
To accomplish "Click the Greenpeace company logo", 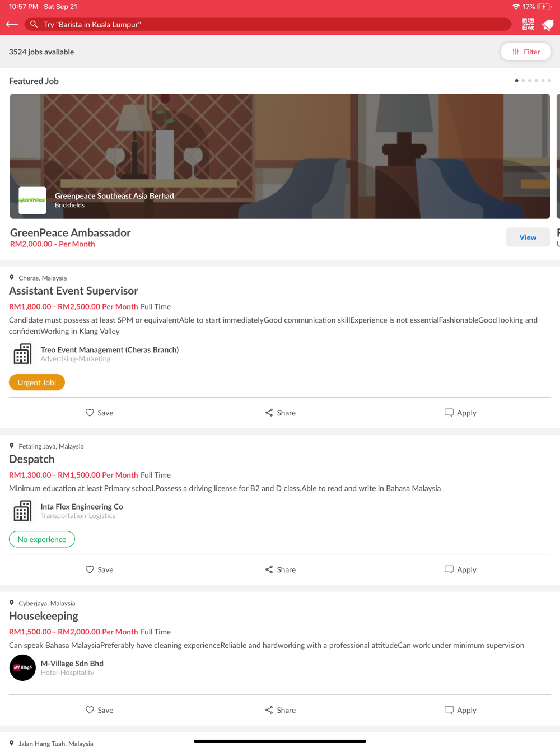I will coord(32,200).
